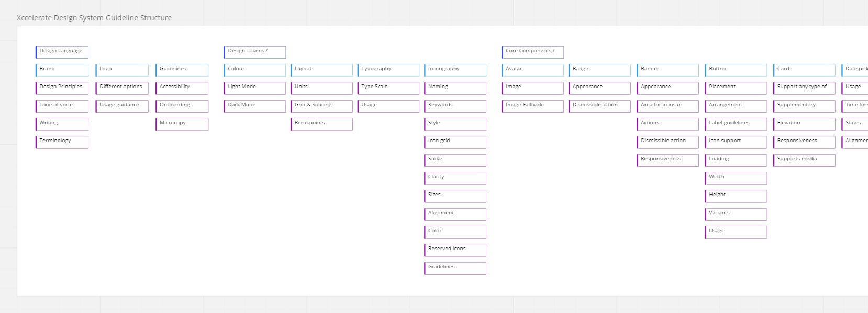Select the Image Fallback card

coord(532,106)
